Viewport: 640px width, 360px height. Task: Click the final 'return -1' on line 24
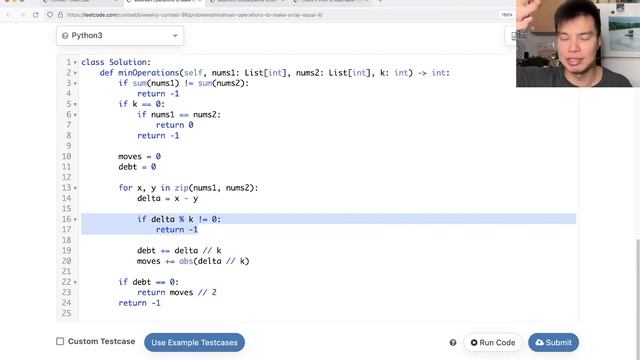click(x=139, y=303)
